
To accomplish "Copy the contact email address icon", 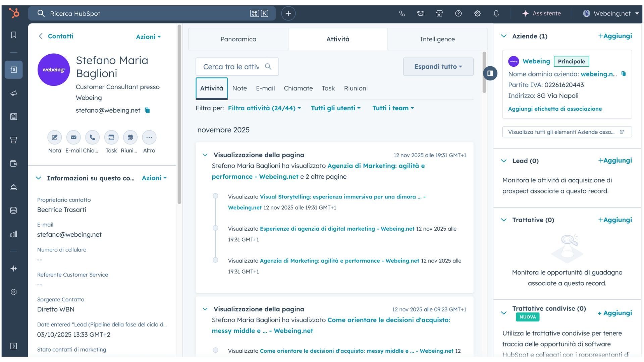I will coord(147,110).
